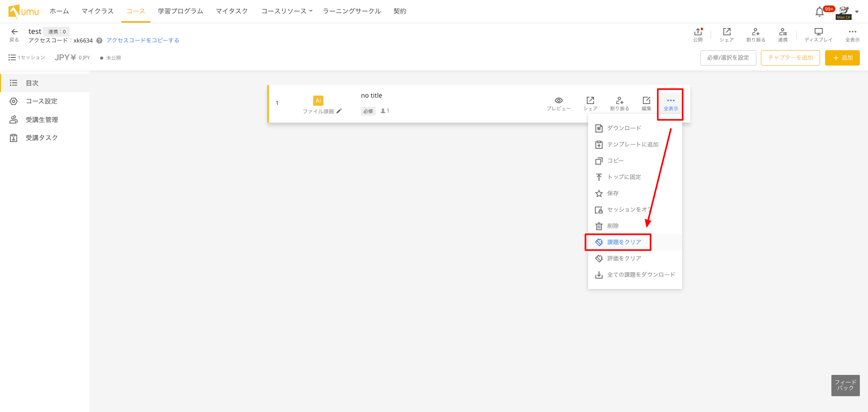
Task: Click the session Share (シェア) icon
Action: (590, 101)
